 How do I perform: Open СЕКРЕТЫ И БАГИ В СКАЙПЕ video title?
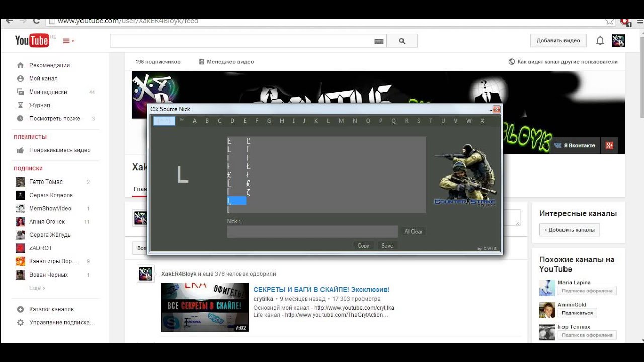click(321, 290)
